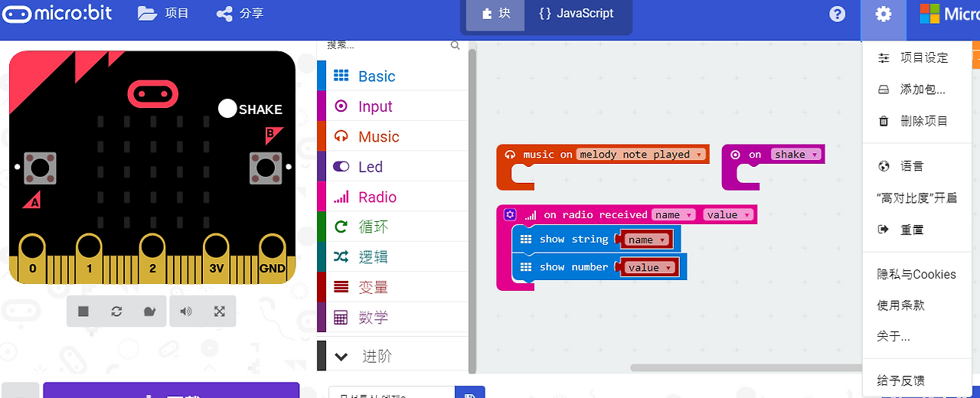Select 删除项目 menu entry

916,121
